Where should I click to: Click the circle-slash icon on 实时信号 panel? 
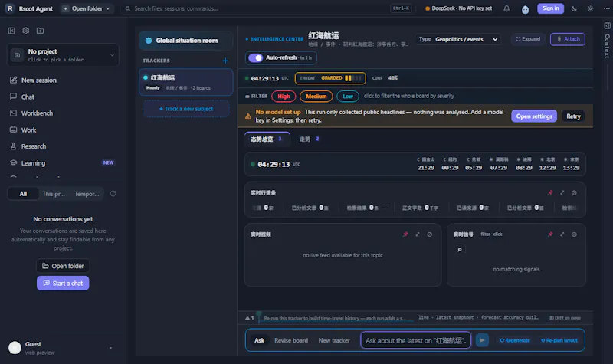[574, 234]
